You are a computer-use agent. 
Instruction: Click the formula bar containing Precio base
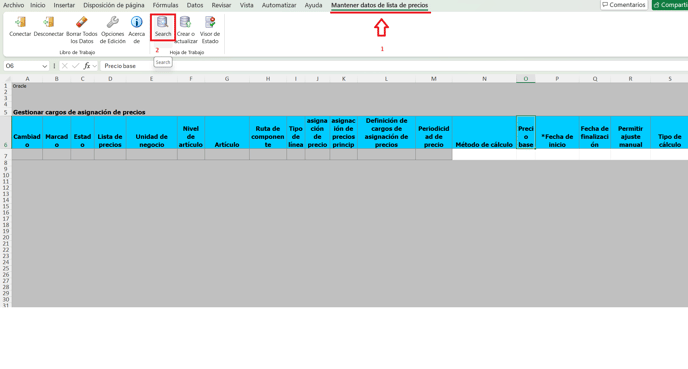click(x=394, y=66)
